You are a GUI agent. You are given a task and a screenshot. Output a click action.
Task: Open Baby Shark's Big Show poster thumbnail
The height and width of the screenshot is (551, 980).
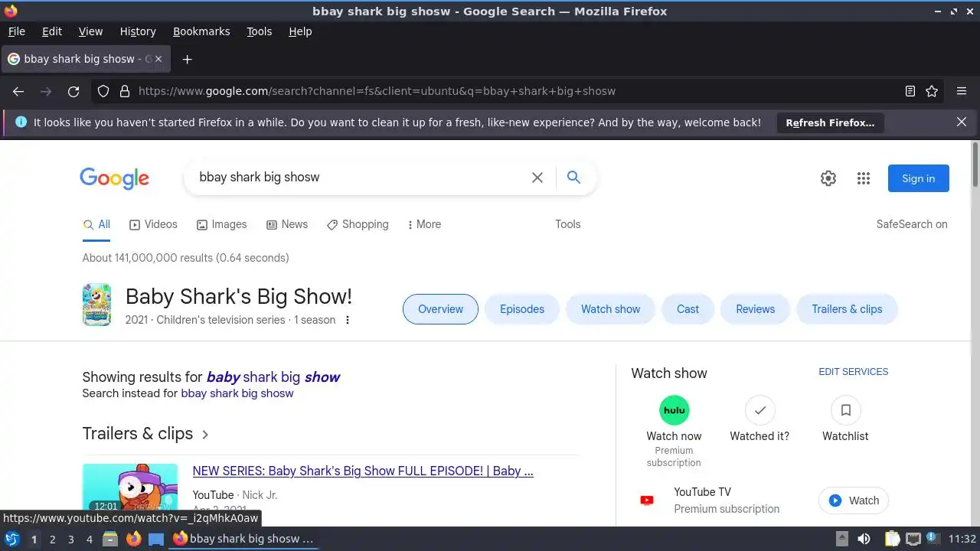coord(97,305)
